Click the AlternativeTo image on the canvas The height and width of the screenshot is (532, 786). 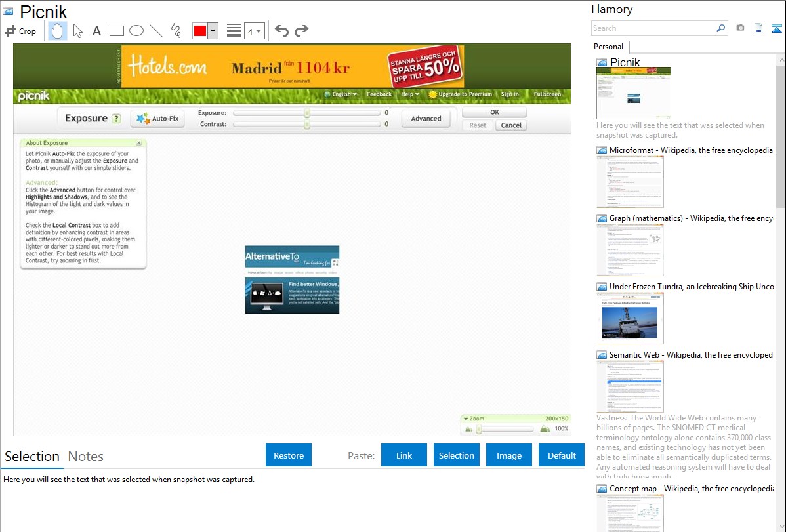coord(292,280)
